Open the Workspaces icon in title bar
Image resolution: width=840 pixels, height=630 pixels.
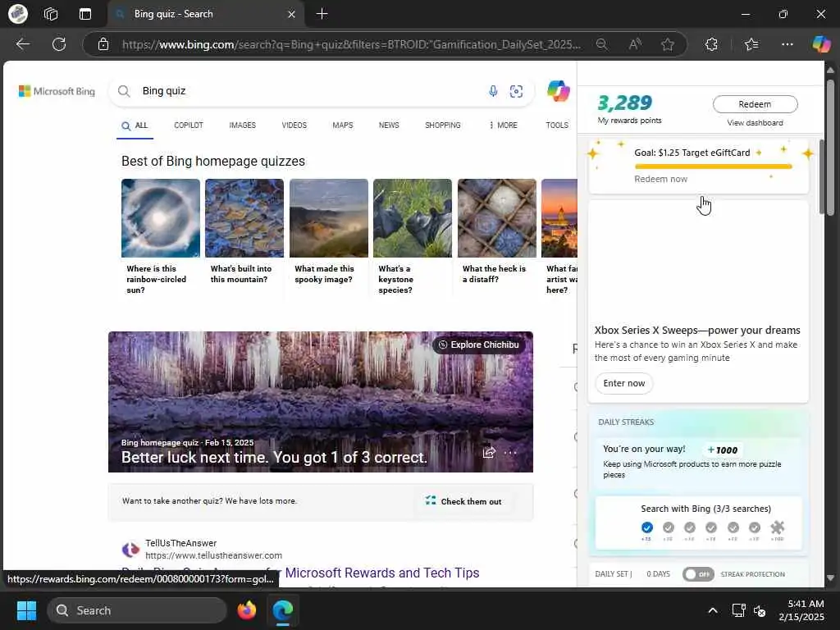point(51,14)
